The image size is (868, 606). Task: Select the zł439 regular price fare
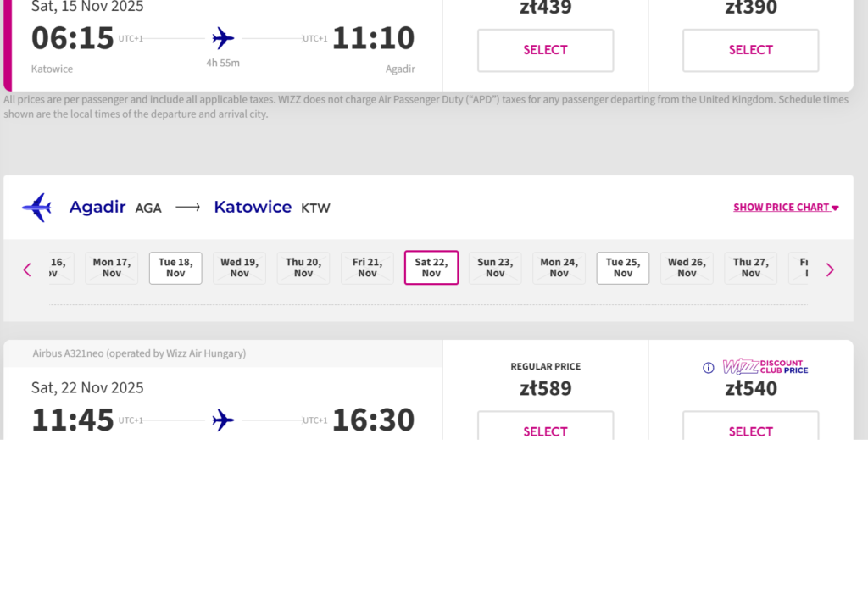[545, 50]
